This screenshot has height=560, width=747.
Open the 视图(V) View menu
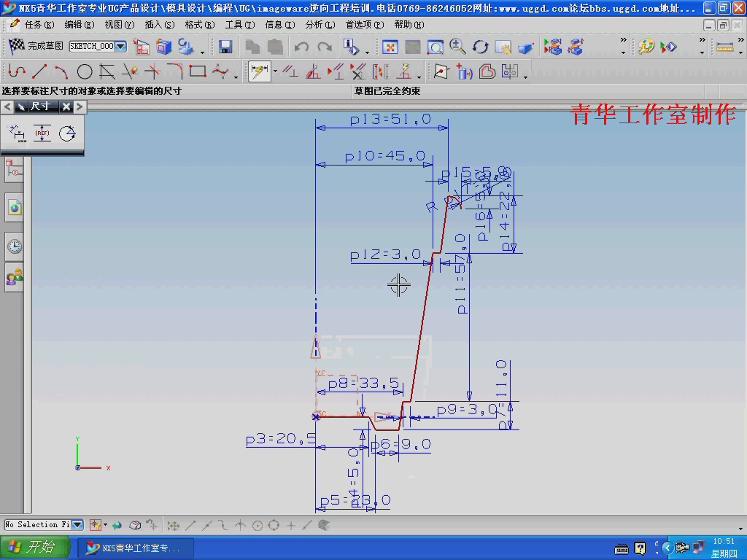[120, 24]
